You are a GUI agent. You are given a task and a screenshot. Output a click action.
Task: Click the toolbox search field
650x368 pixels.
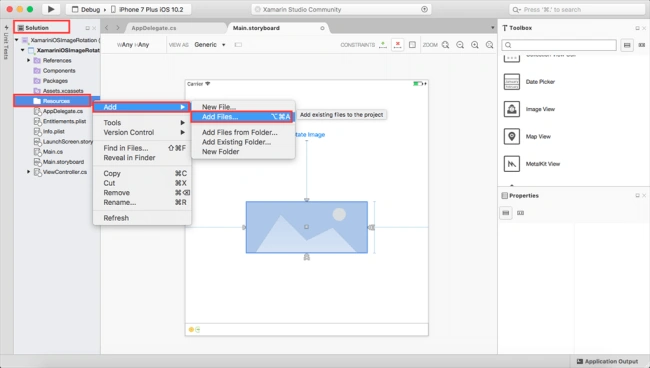(x=559, y=45)
